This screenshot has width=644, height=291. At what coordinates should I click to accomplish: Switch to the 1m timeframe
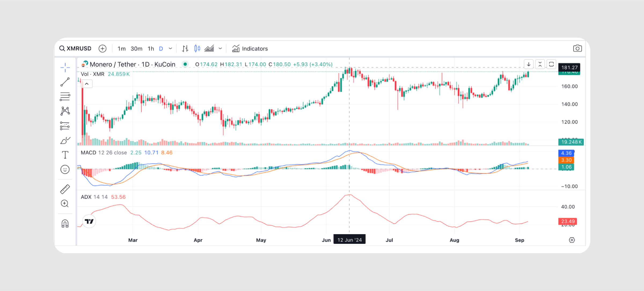point(122,48)
